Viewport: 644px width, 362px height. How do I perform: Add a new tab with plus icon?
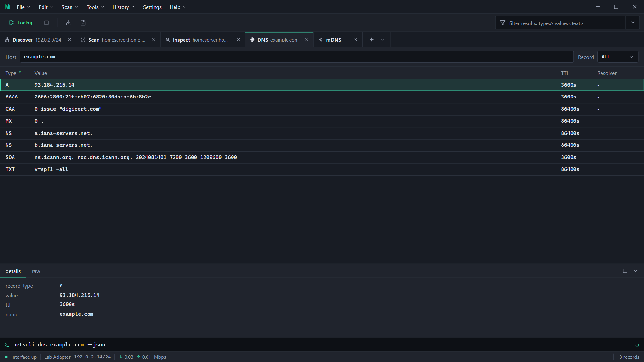pos(371,40)
